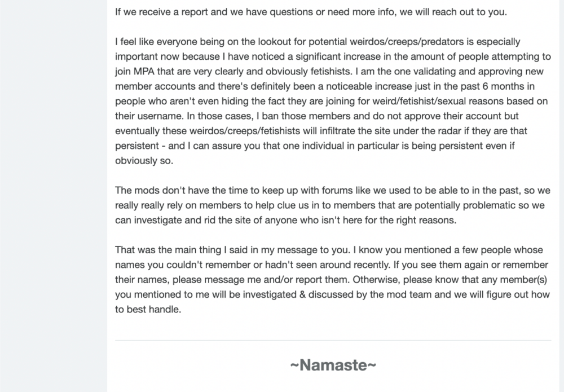Viewport: 564px width, 392px height.
Task: Click the line starting "The mods don't have the time"
Action: tap(332, 191)
